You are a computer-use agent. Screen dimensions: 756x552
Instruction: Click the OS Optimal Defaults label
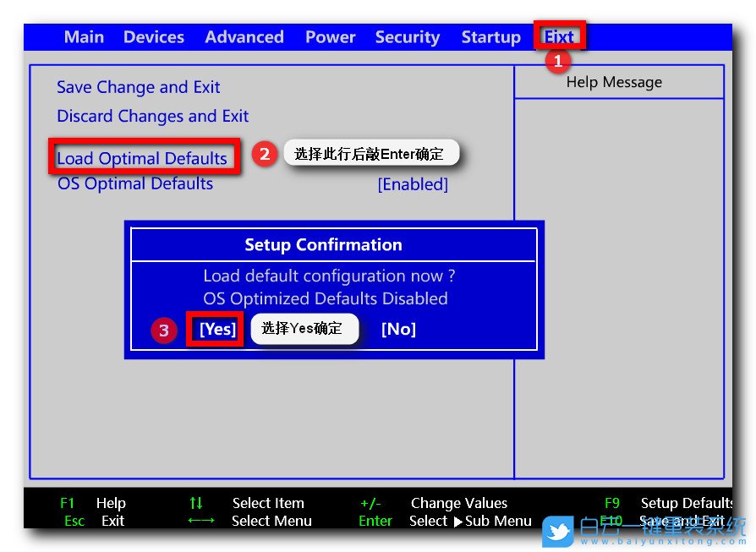pyautogui.click(x=134, y=183)
